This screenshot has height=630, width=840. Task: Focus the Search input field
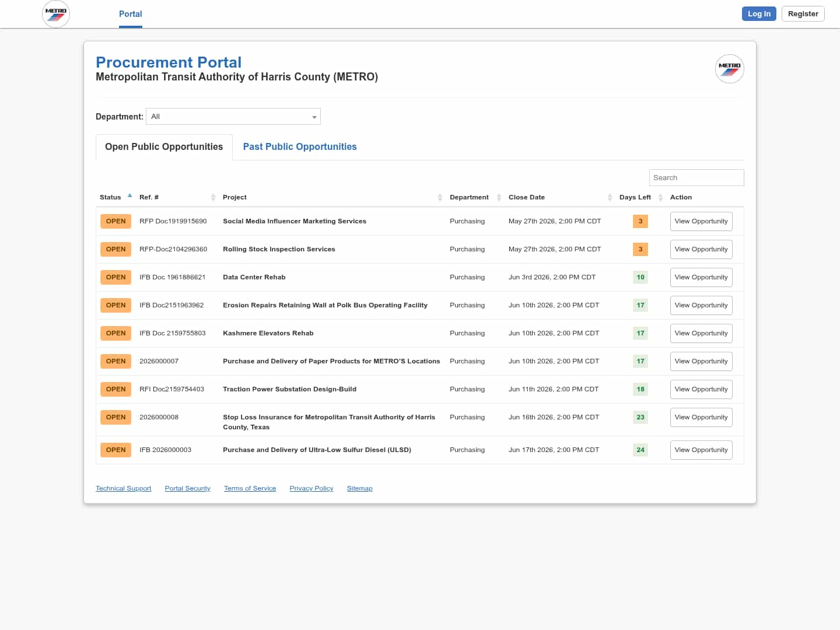696,178
